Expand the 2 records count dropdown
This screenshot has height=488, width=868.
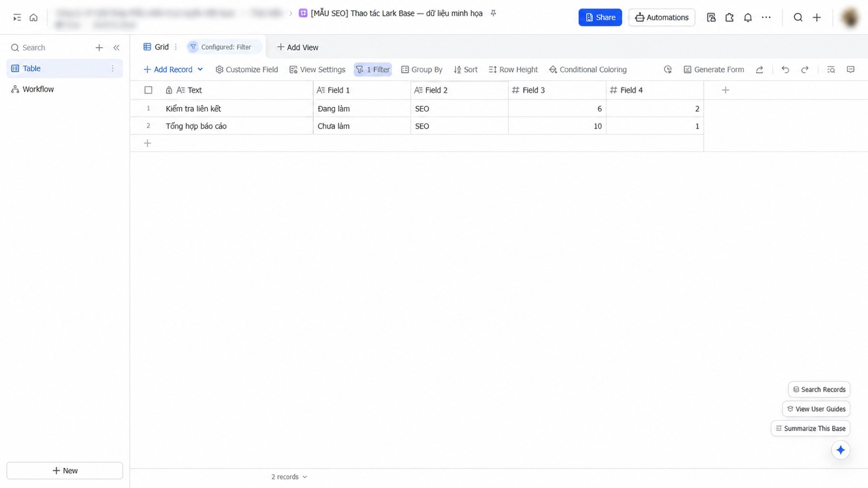(289, 477)
